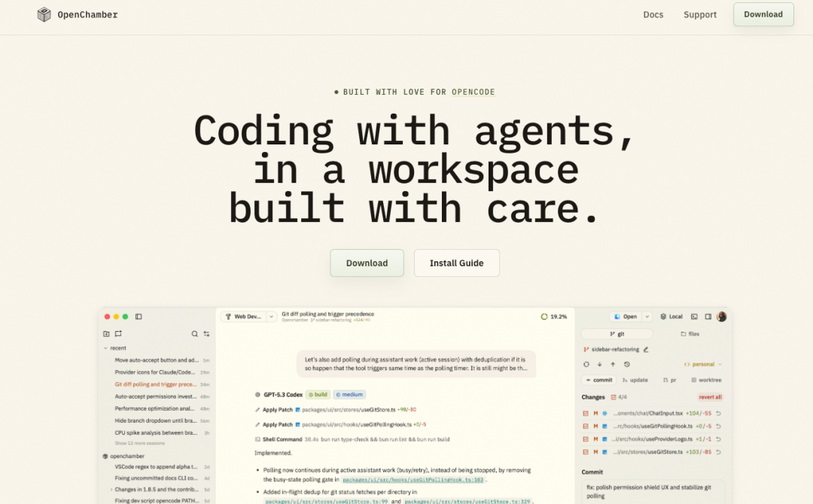
Task: Revert useProviderLogo.ts with its undo arrow
Action: click(x=718, y=439)
